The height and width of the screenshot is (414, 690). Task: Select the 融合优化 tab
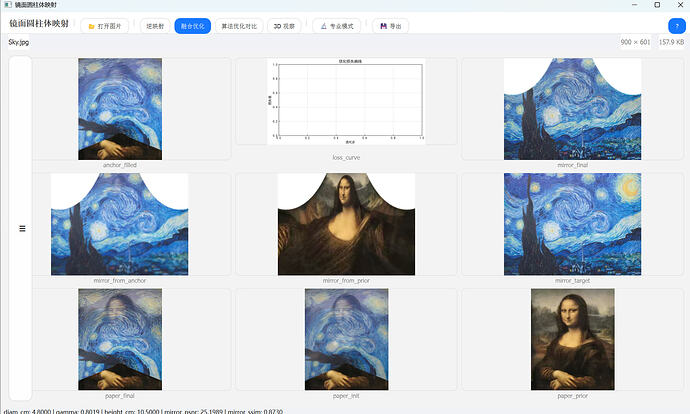coord(193,26)
